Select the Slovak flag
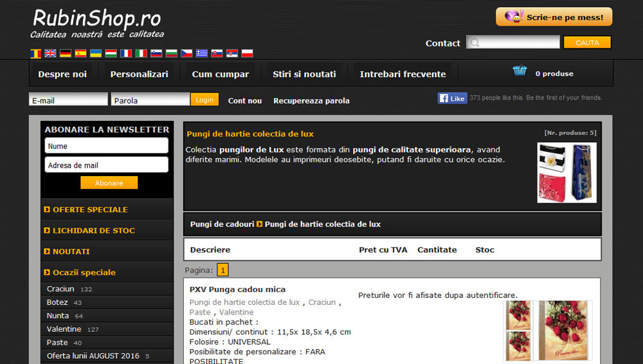 217,53
